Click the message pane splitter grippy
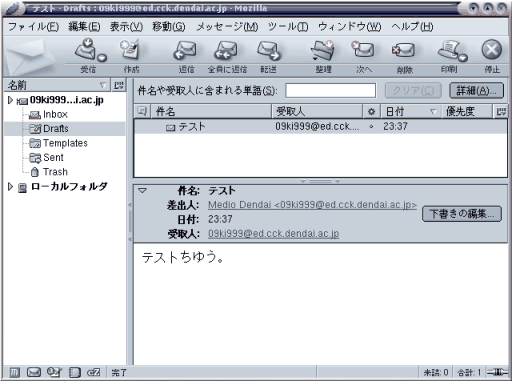512x381 pixels. tap(320, 181)
